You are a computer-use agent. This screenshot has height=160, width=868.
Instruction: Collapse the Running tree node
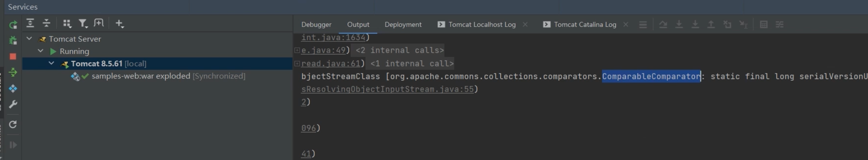click(40, 51)
